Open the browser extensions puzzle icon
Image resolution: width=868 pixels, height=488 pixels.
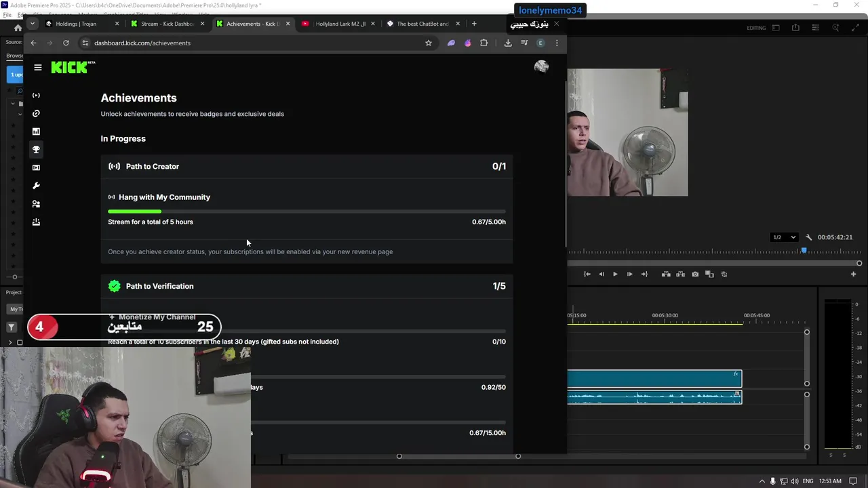[484, 43]
